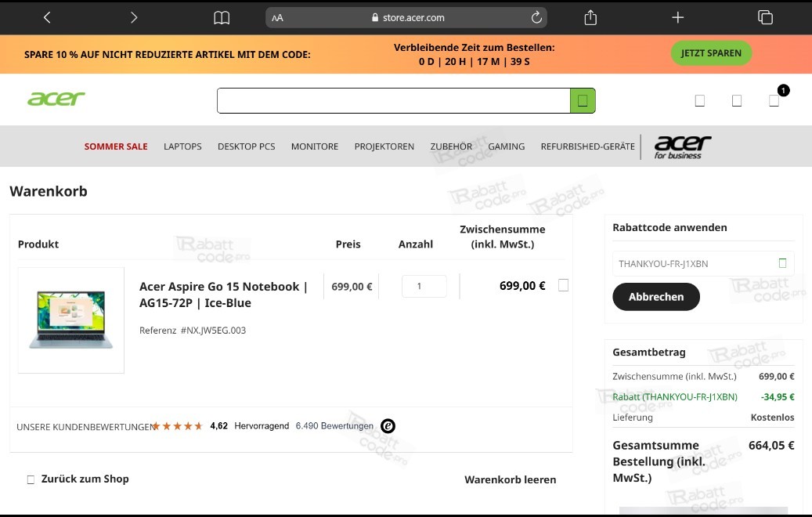Click the -34,95 € discount value

click(x=778, y=397)
